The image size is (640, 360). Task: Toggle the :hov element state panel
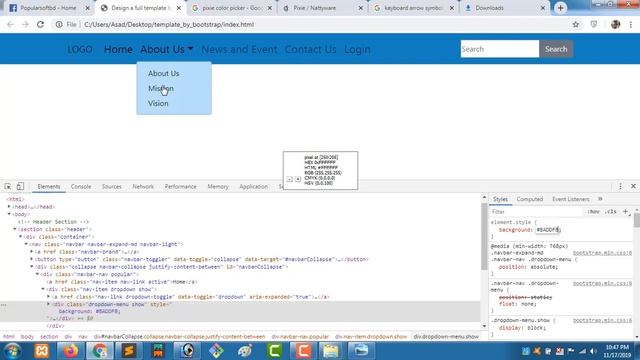coord(593,212)
